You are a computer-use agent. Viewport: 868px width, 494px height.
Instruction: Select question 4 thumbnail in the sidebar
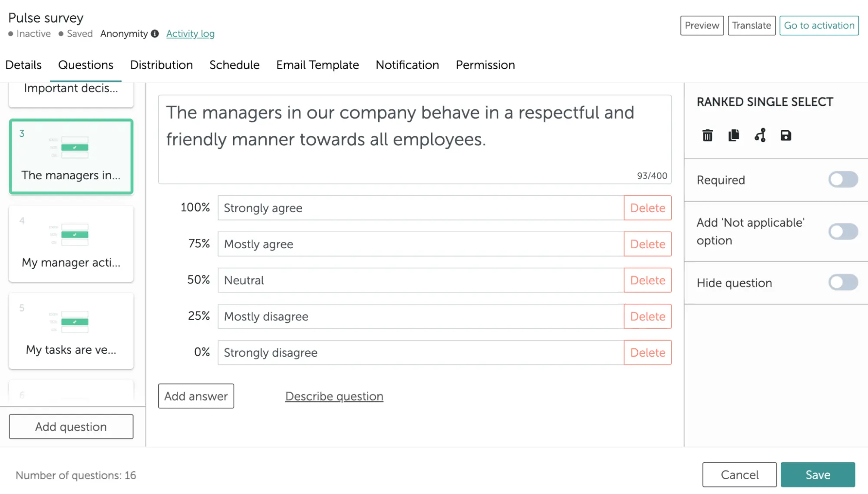71,244
